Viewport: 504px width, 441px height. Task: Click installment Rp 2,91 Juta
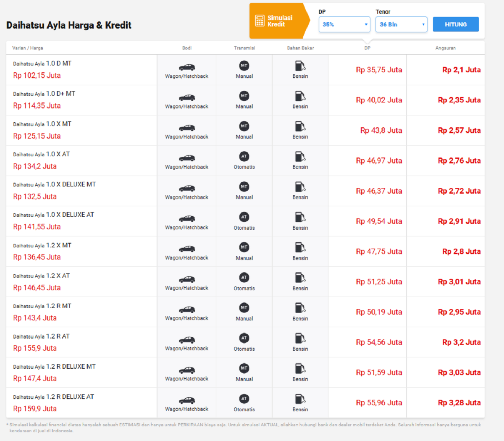(459, 221)
